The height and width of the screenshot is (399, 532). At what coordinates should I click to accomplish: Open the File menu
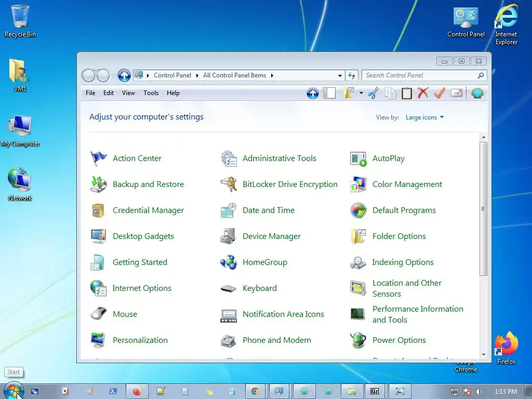[90, 93]
